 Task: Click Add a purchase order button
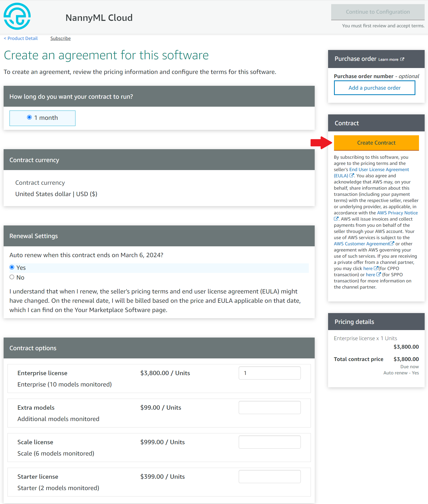pos(374,88)
